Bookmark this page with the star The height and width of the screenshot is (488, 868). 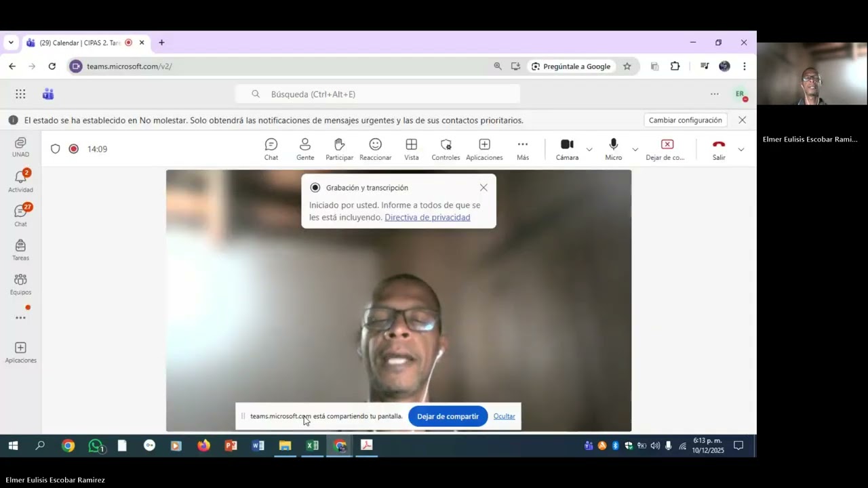[x=627, y=66]
